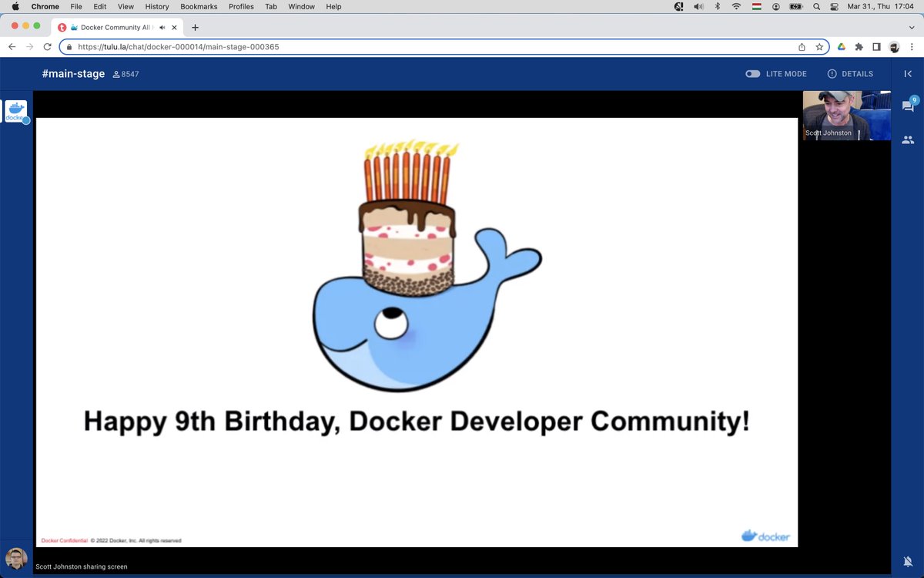Viewport: 924px width, 578px height.
Task: Switch keyboard input via Hungarian flag
Action: [756, 6]
